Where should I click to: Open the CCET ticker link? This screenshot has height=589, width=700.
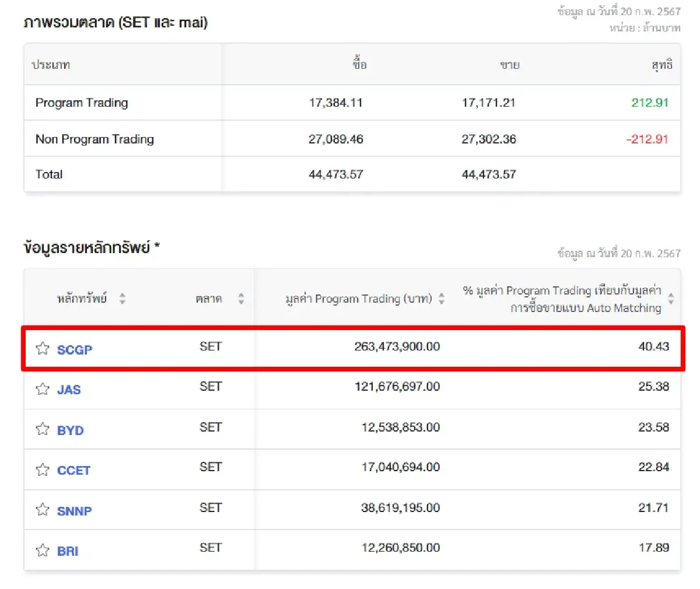pyautogui.click(x=74, y=470)
